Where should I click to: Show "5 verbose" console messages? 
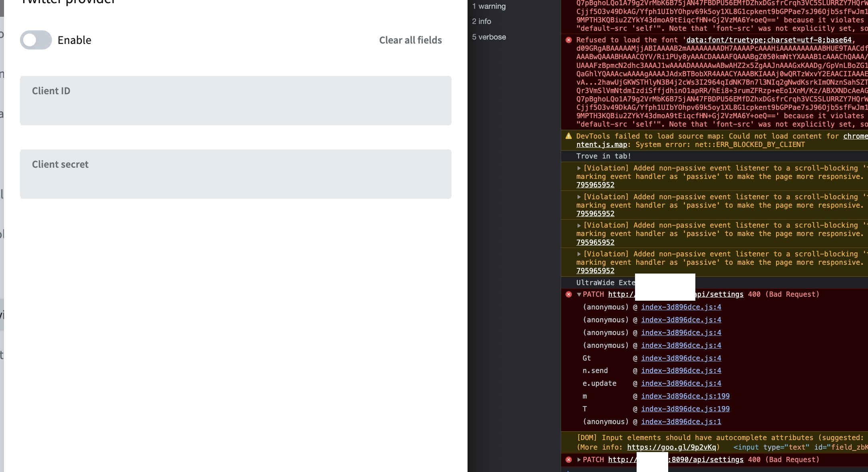point(489,37)
